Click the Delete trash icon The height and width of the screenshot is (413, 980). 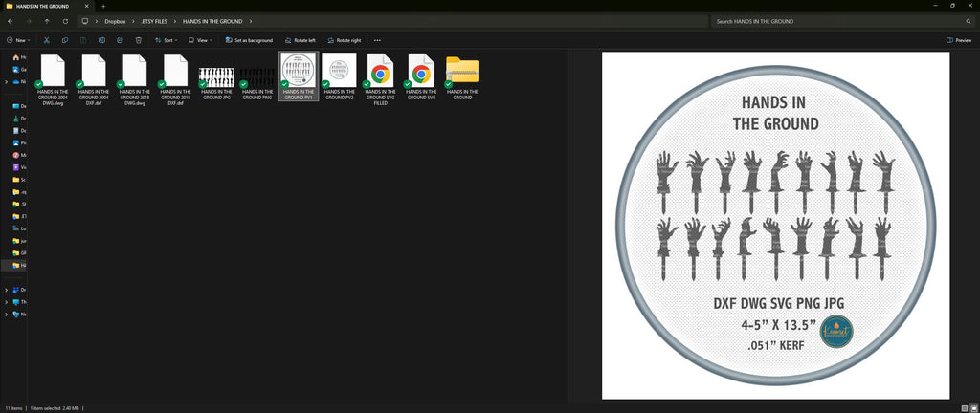point(139,40)
